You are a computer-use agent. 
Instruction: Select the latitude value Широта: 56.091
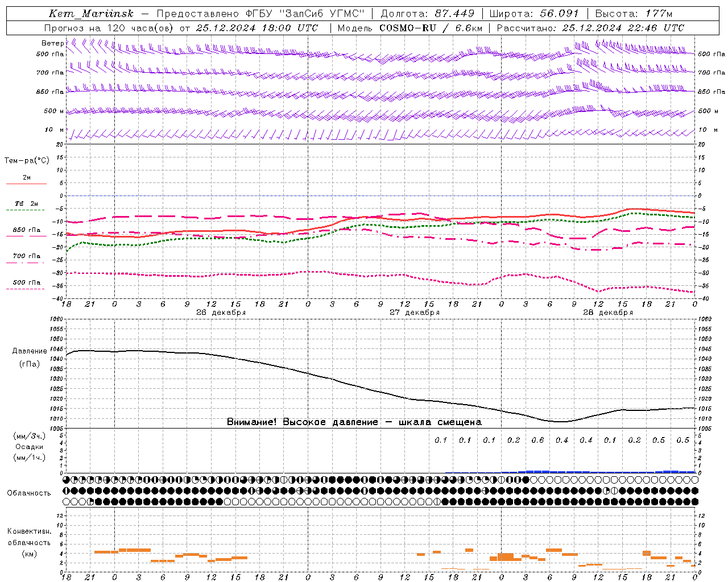point(533,14)
